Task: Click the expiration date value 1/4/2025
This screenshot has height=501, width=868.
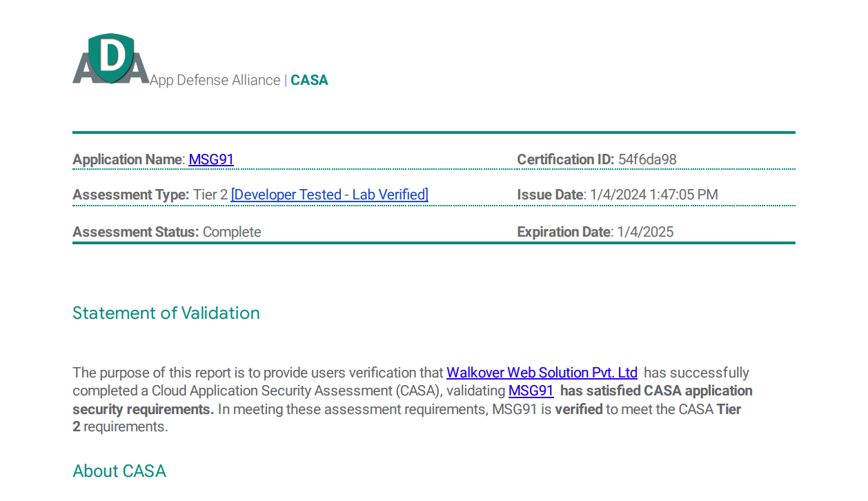Action: pyautogui.click(x=644, y=232)
